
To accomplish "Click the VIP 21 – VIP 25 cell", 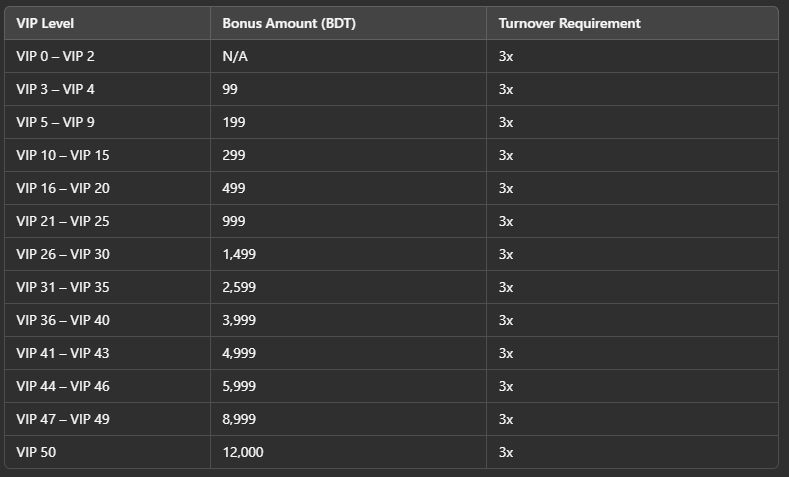I will (107, 221).
